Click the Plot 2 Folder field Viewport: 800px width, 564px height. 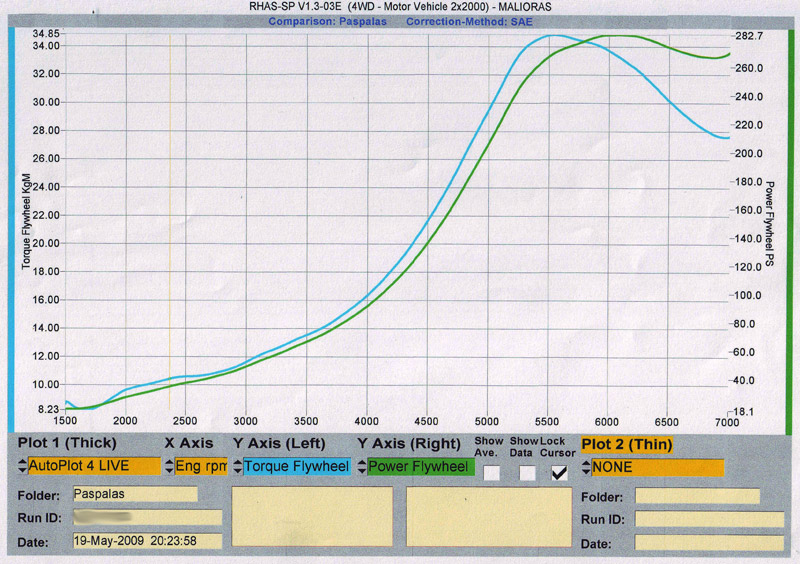[x=697, y=496]
